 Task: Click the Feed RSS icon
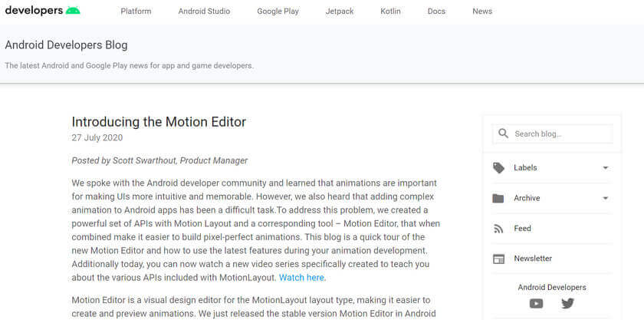pos(498,229)
